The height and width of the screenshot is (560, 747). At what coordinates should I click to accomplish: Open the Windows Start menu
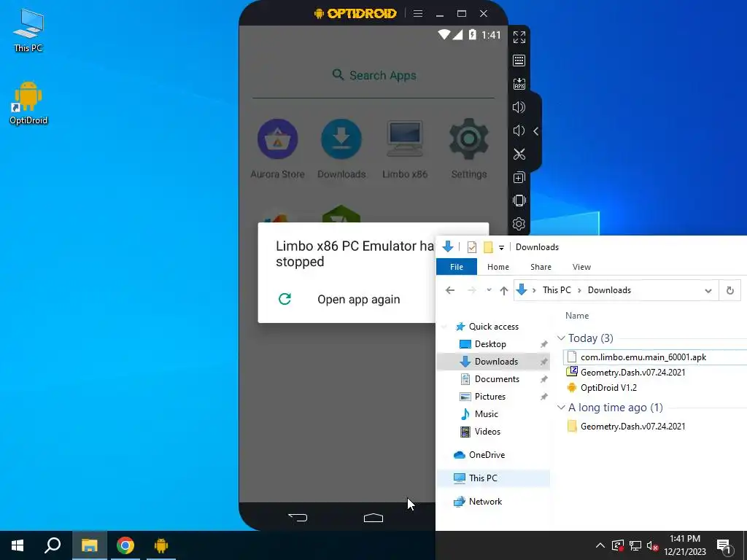[18, 545]
